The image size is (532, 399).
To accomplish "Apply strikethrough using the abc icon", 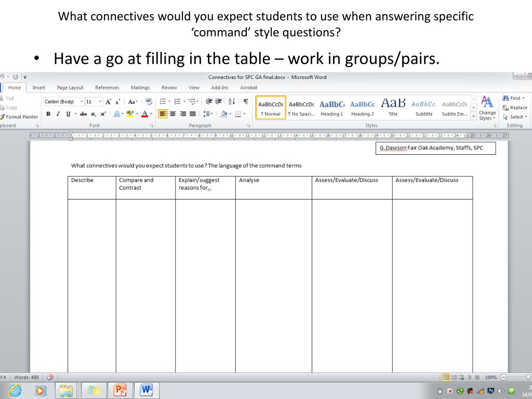I will point(83,114).
